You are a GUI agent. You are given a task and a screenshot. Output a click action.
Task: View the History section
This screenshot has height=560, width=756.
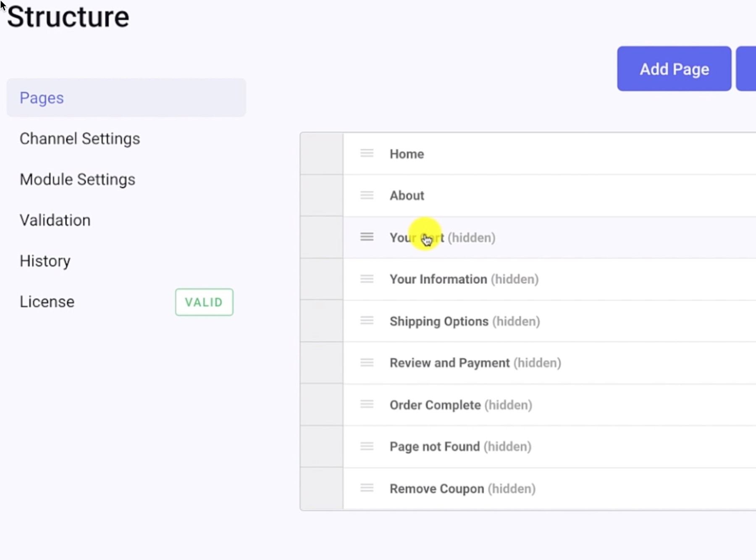45,261
